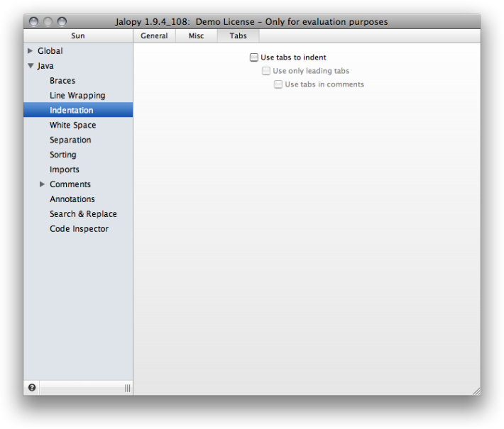
Task: Click the sidebar splitter grip handle
Action: tap(128, 388)
